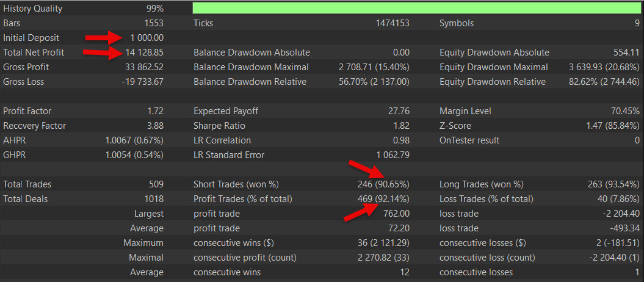
Task: Click the red arrow pointing at Initial Deposit
Action: 104,37
